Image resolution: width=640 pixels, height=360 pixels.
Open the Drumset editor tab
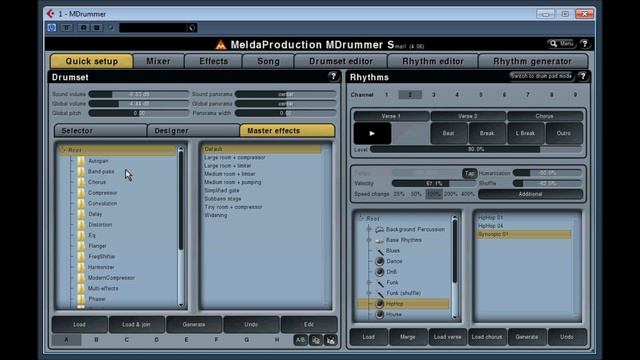tap(341, 61)
